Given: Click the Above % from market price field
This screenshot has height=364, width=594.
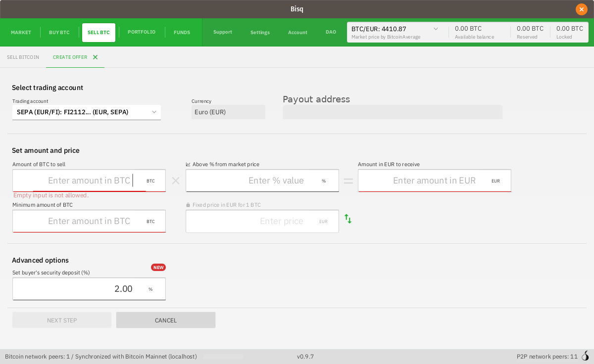Looking at the screenshot, I should [262, 181].
